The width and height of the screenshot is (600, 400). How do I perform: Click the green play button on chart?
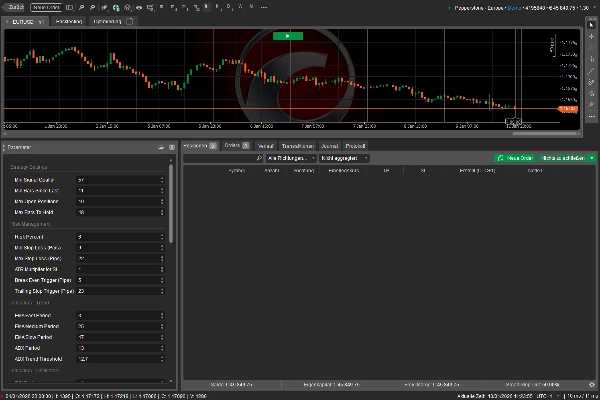pyautogui.click(x=288, y=36)
